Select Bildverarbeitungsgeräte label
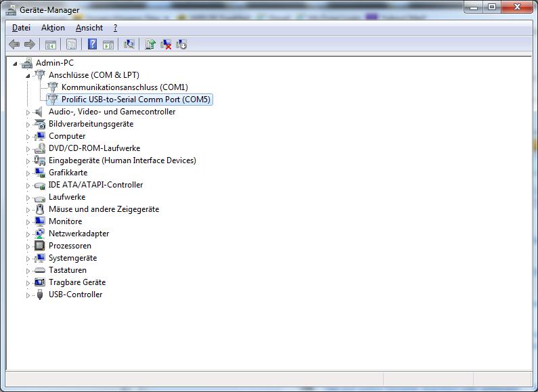The height and width of the screenshot is (392, 538). click(x=91, y=124)
